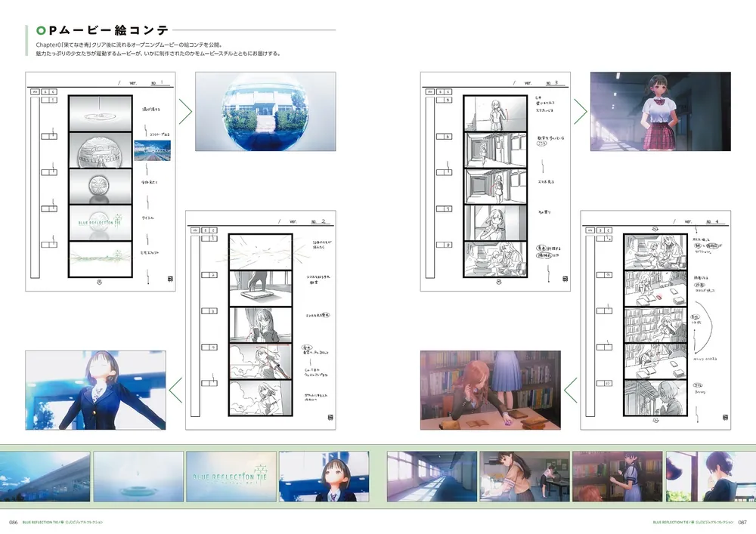Viewport: 756px width, 534px height.
Task: Expand the 'ver.' field on storyboard sheet no.3
Action: (x=528, y=82)
